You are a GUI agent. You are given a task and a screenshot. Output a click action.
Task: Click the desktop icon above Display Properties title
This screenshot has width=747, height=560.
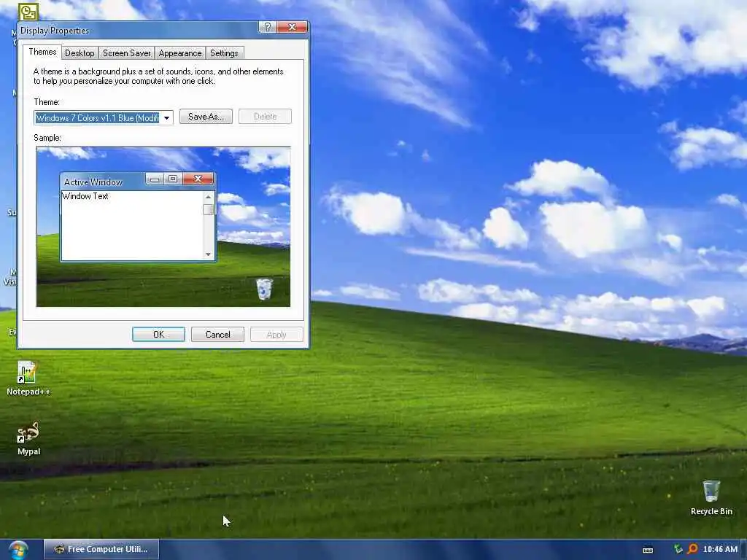tap(28, 12)
